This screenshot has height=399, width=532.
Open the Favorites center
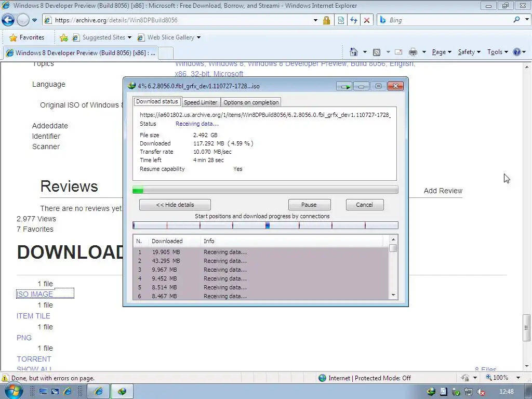tap(27, 37)
